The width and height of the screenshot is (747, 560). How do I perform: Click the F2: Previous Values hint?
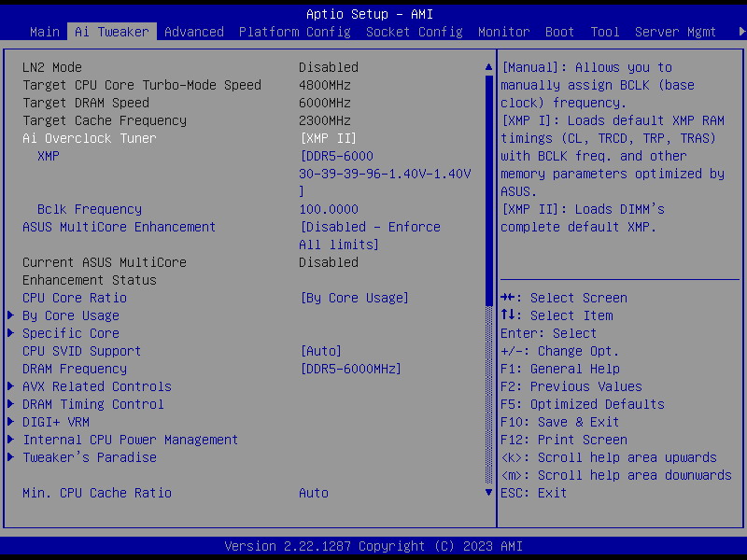click(571, 386)
